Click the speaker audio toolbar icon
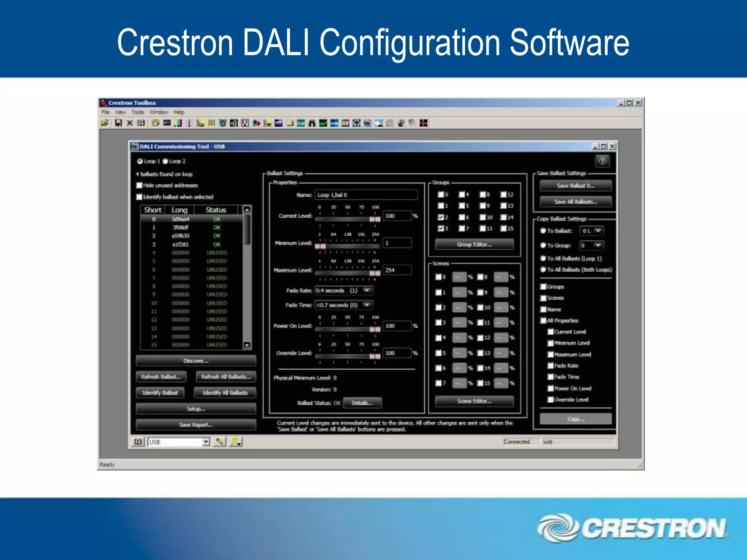 [x=234, y=123]
